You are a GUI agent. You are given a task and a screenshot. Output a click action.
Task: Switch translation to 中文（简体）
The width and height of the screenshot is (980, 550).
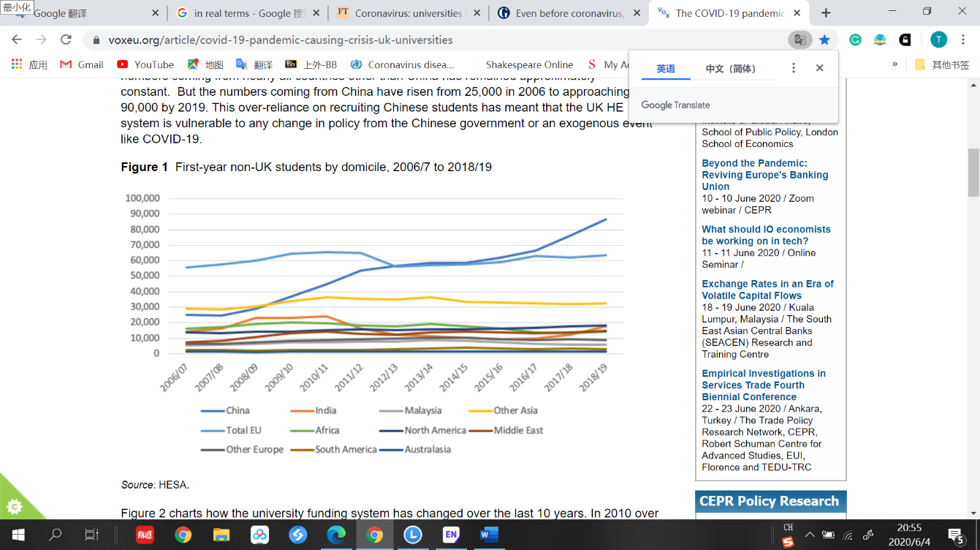pyautogui.click(x=732, y=69)
